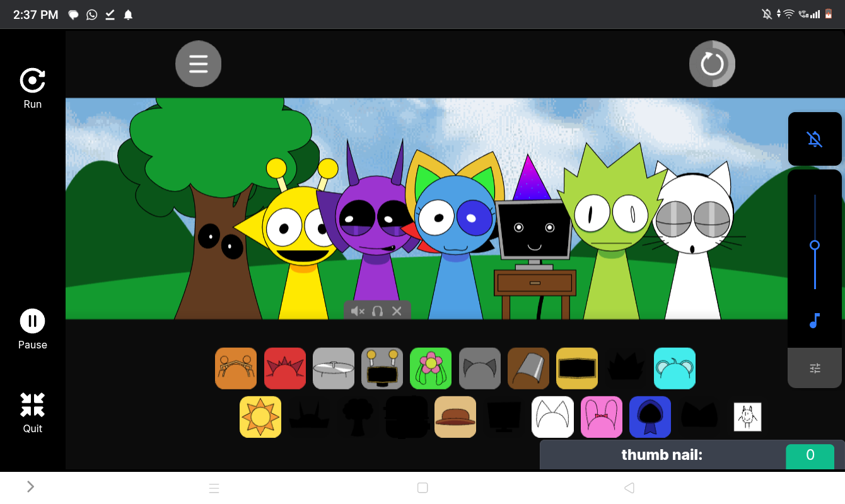Click the Run button in sidebar
The height and width of the screenshot is (504, 845).
click(x=33, y=89)
